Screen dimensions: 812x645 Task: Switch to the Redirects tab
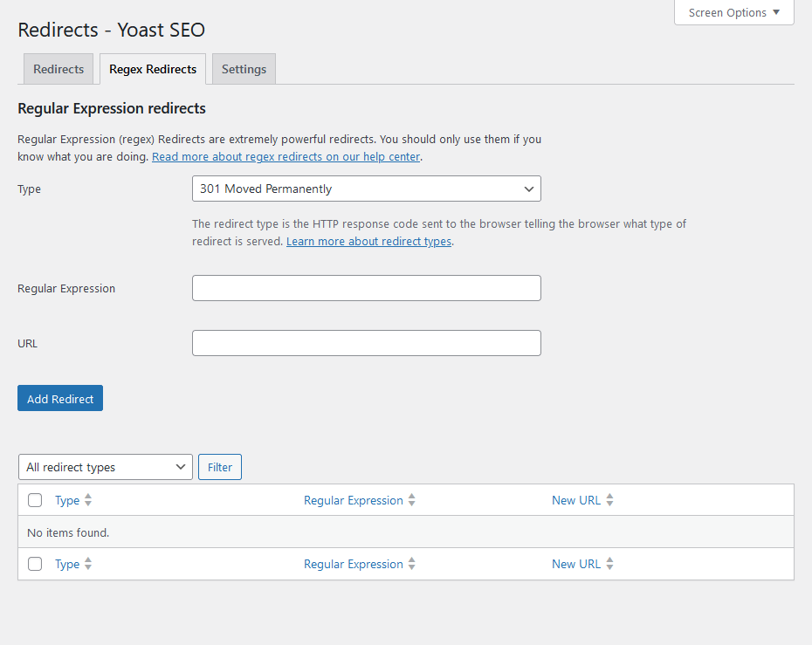tap(58, 69)
